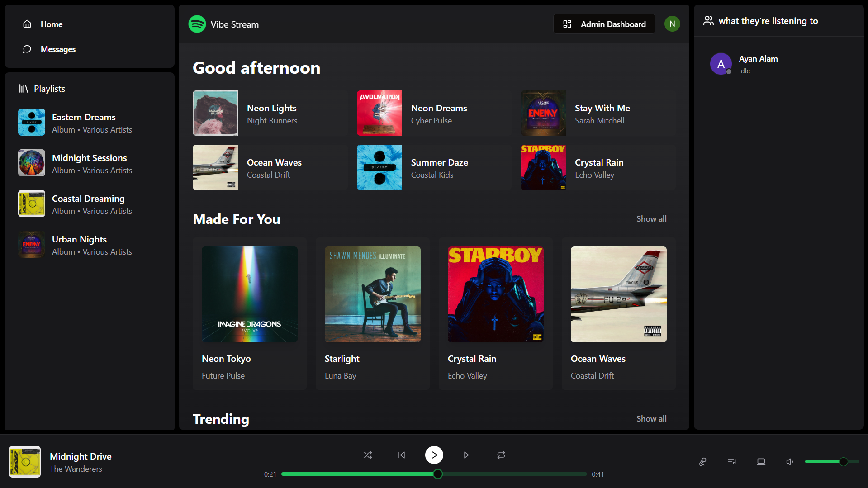The image size is (868, 488).
Task: Open the Admin Dashboard
Action: [604, 24]
